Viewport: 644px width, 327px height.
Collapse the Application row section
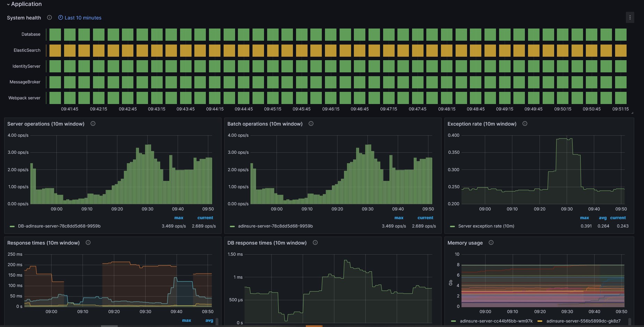point(24,4)
